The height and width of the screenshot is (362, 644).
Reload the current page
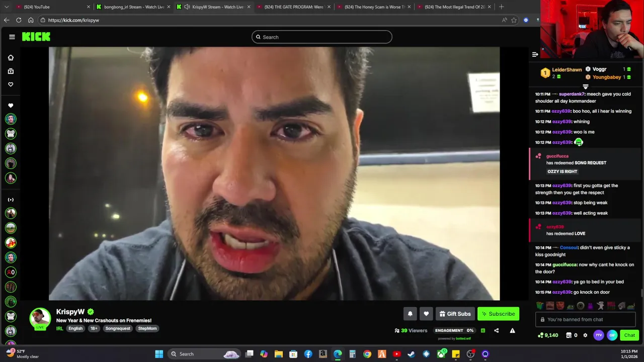pos(19,20)
